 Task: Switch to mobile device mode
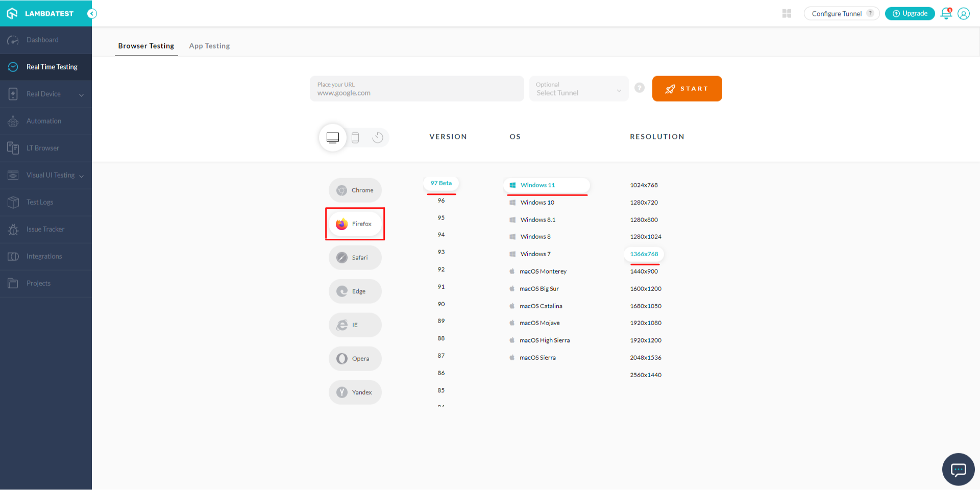[x=355, y=137]
